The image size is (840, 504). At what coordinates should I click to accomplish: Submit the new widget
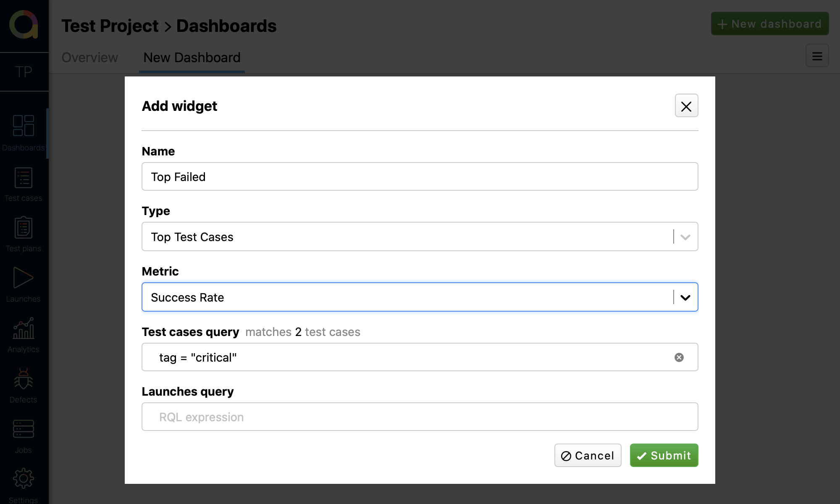pos(664,456)
